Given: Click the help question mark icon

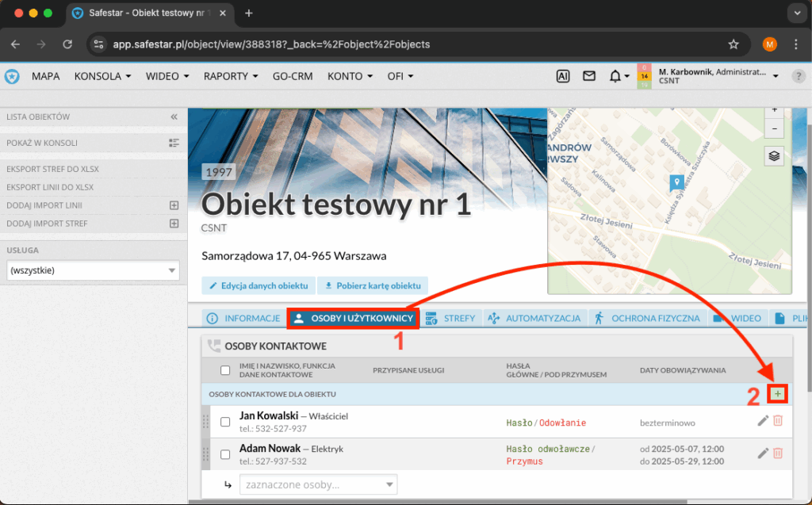Looking at the screenshot, I should point(798,76).
